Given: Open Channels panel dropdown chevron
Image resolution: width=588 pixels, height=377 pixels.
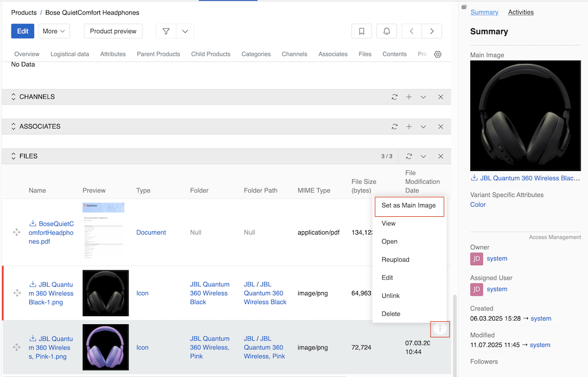Looking at the screenshot, I should pyautogui.click(x=423, y=97).
